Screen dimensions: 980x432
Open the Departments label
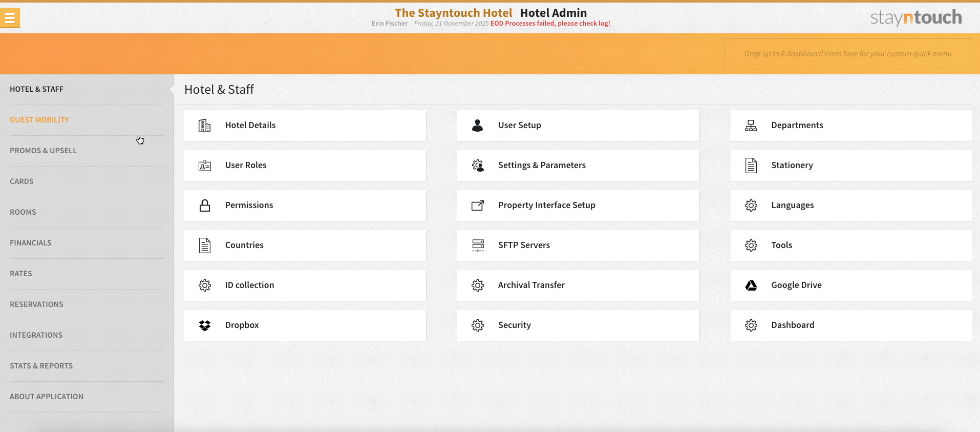[x=797, y=125]
